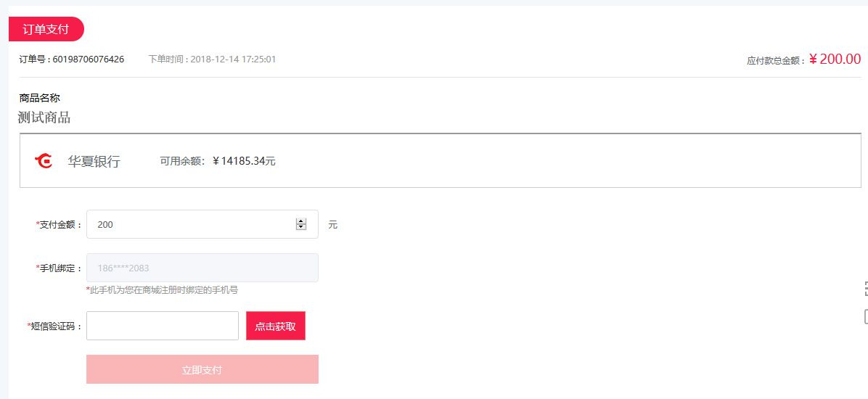The image size is (868, 399).
Task: Focus the 支付金额 input field showing 200
Action: pos(202,224)
